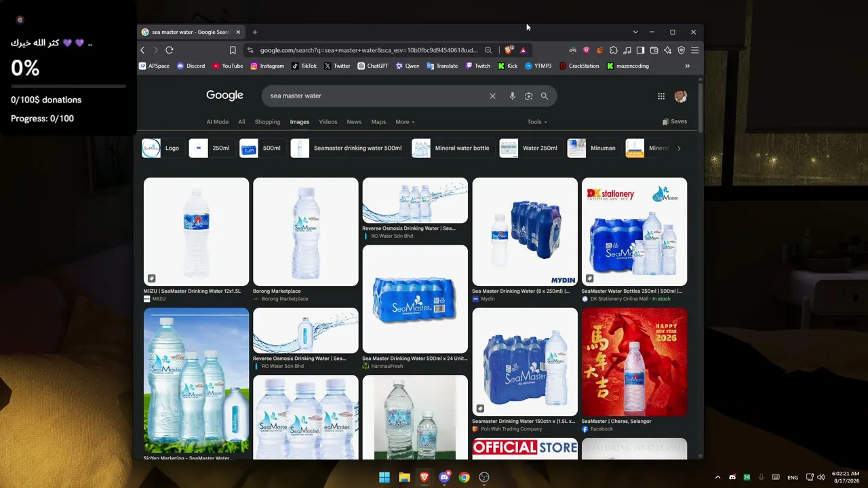Screen dimensions: 868x488
Task: Select the 'Water 250ml' chip
Action: pyautogui.click(x=530, y=148)
